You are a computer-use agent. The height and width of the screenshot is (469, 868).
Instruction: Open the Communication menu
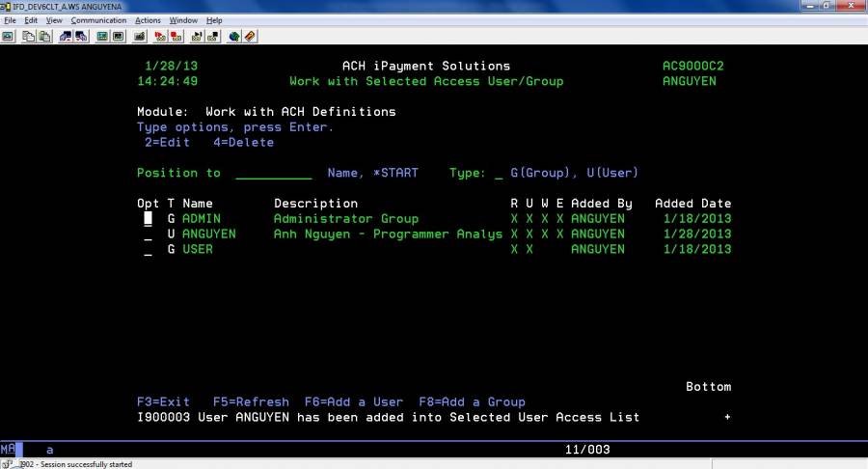tap(98, 20)
